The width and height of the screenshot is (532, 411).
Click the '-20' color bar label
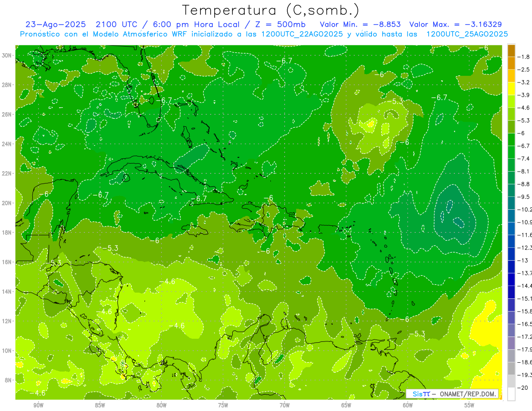click(x=523, y=388)
